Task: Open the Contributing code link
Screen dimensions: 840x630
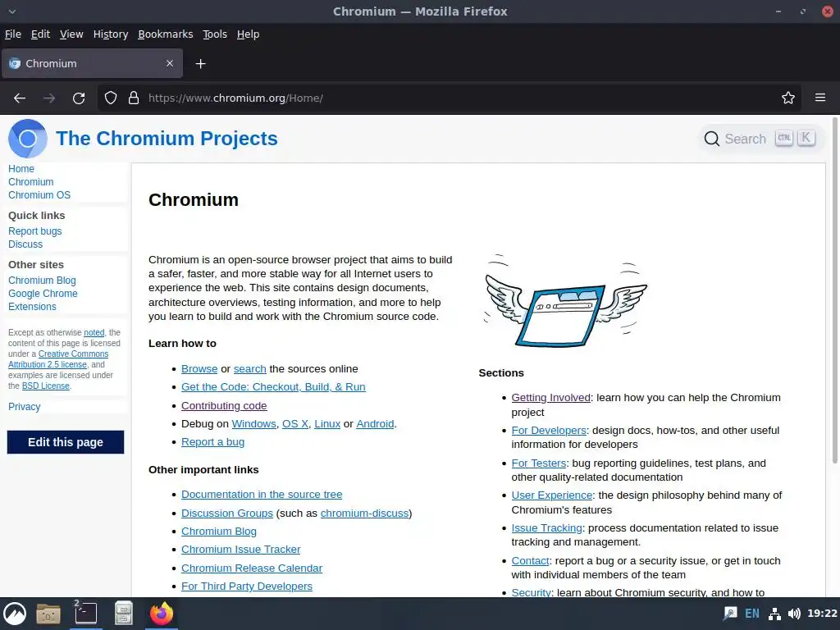Action: point(224,405)
